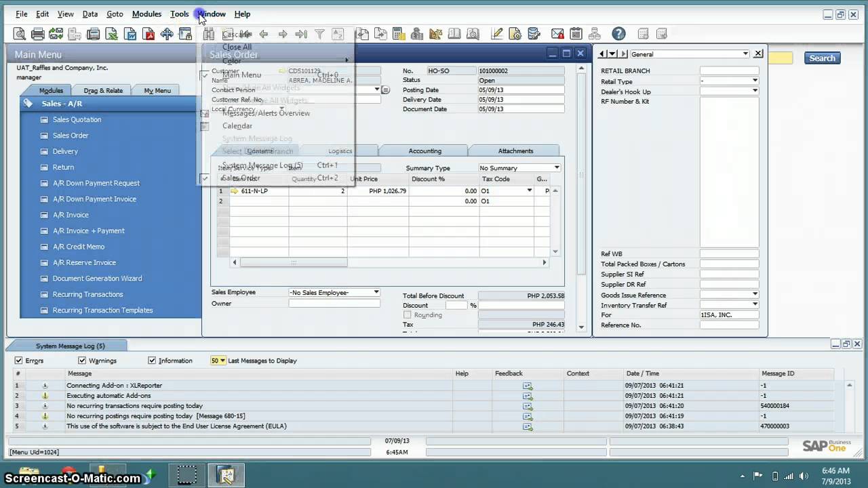Click the Owner input field
The height and width of the screenshot is (488, 868).
(x=334, y=304)
